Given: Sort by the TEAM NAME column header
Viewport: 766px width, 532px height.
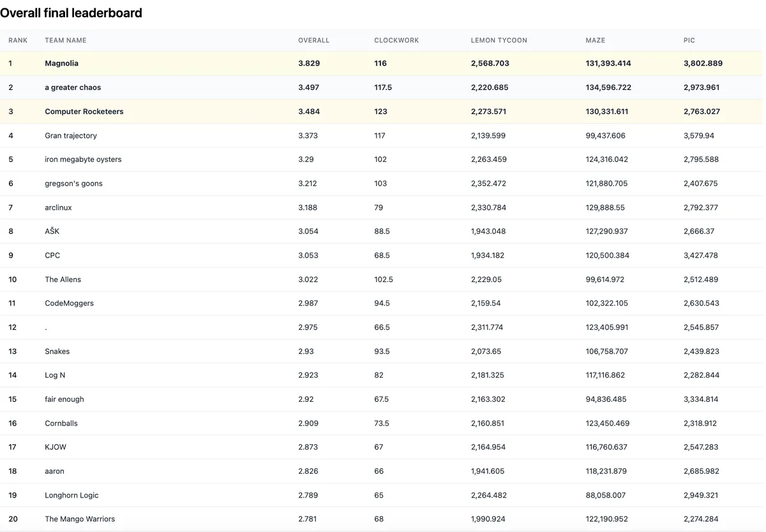Looking at the screenshot, I should [x=65, y=40].
